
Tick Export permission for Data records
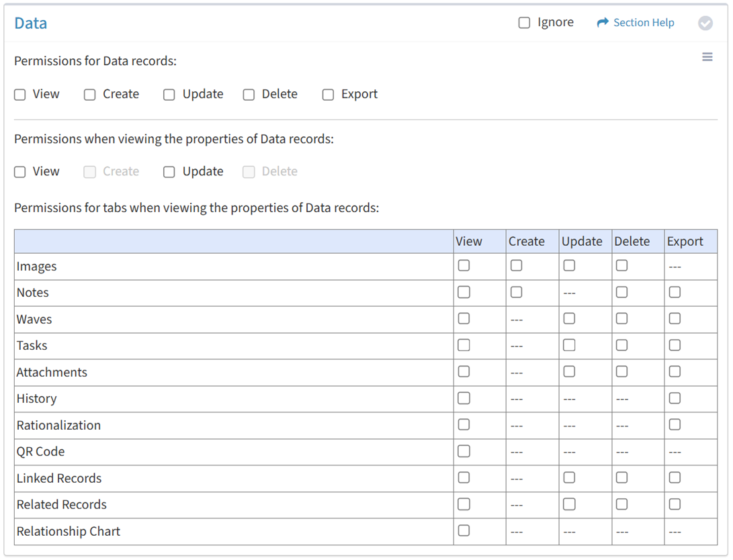click(x=328, y=95)
